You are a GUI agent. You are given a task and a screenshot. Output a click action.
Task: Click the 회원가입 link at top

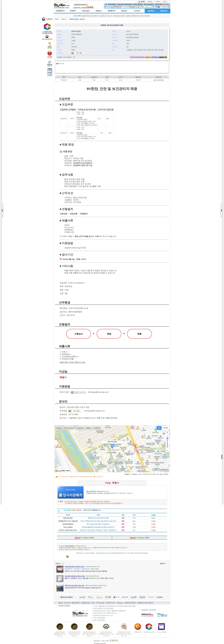(x=150, y=2)
